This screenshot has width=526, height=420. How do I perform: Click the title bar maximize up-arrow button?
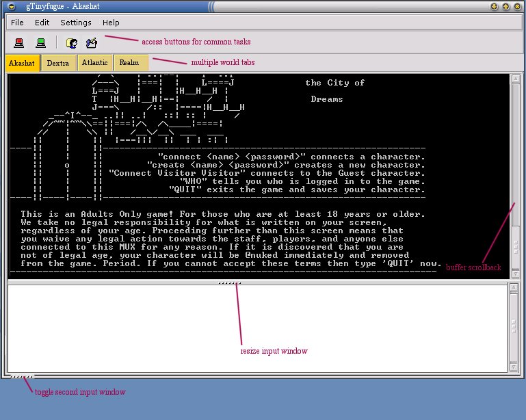point(506,6)
